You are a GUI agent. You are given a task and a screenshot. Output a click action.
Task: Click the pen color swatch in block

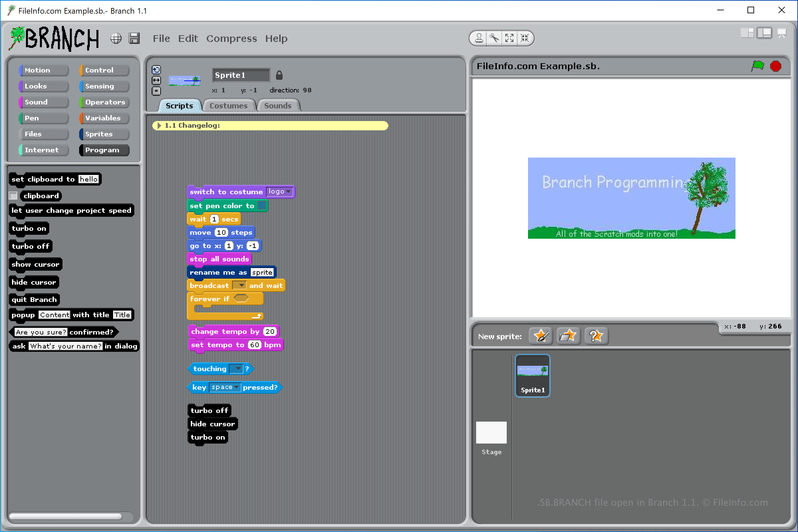click(261, 205)
